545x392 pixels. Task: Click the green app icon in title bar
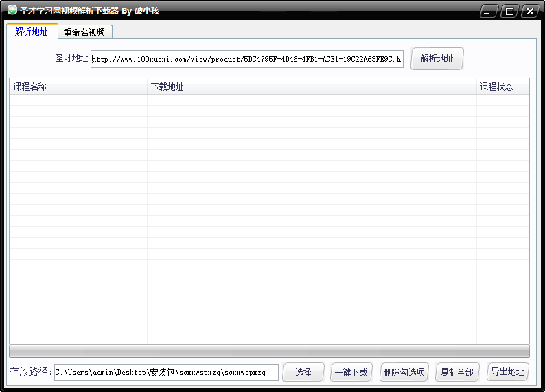pos(12,10)
